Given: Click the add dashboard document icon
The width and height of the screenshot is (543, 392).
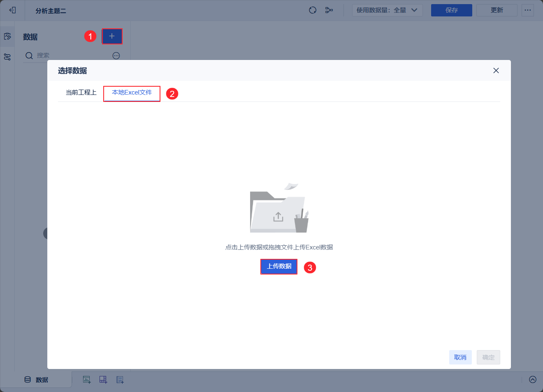Looking at the screenshot, I should (120, 380).
